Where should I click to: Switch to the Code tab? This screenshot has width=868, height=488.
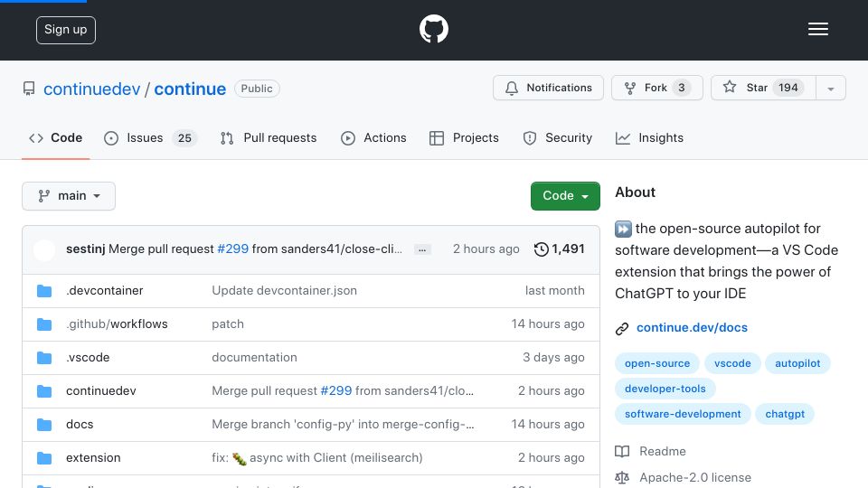click(55, 137)
